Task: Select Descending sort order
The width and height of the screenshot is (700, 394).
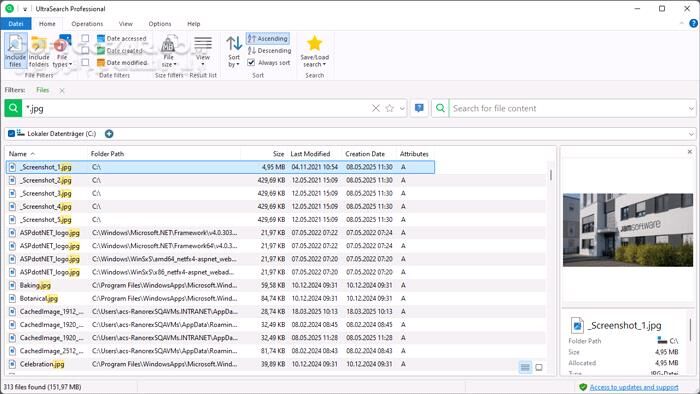Action: point(269,50)
